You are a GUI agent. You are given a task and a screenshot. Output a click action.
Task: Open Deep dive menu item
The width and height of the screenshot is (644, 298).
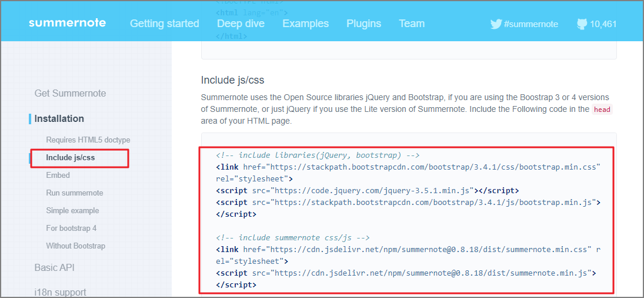point(241,24)
